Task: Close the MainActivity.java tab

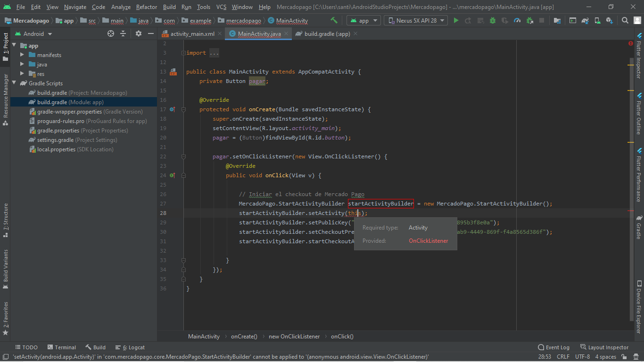Action: tap(286, 34)
